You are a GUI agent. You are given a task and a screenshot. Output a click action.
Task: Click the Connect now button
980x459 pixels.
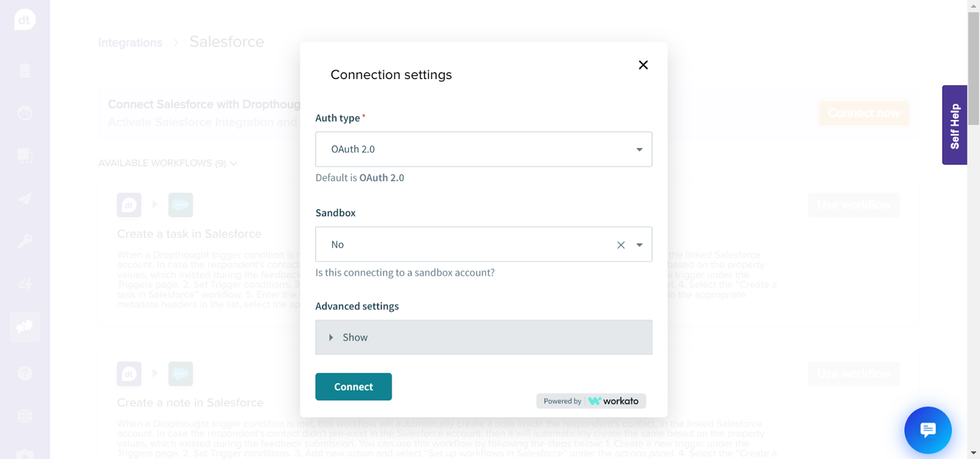[x=864, y=113]
